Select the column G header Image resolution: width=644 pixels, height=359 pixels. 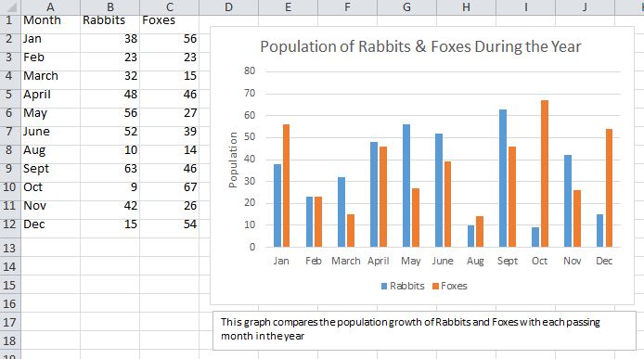pyautogui.click(x=406, y=7)
